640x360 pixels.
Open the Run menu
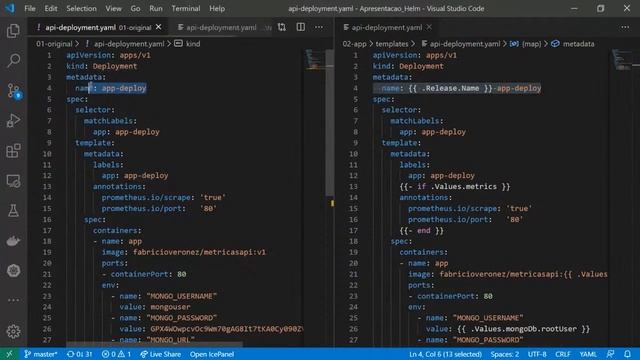click(x=156, y=8)
